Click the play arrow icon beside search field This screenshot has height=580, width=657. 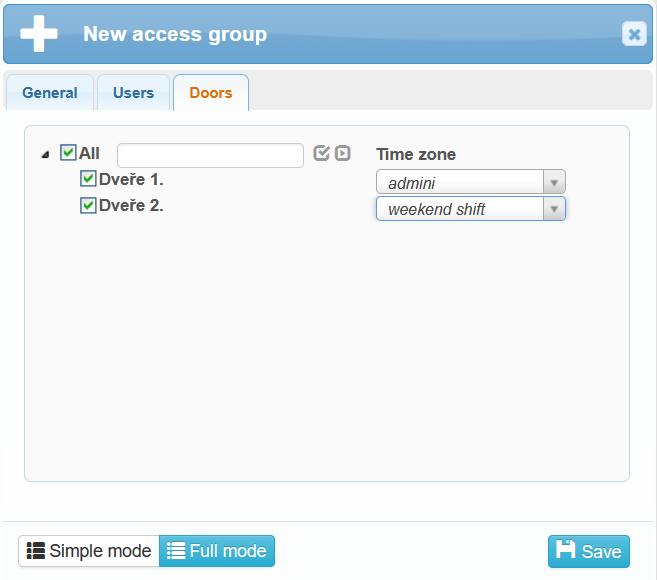click(x=343, y=153)
